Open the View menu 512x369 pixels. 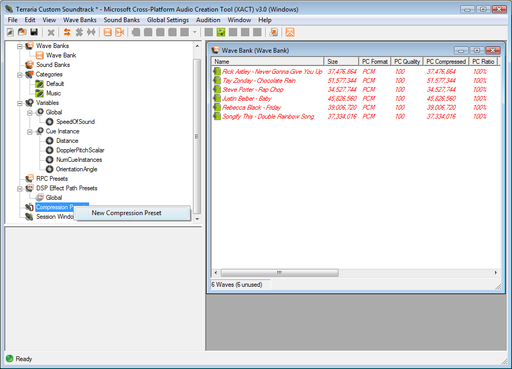coord(49,20)
